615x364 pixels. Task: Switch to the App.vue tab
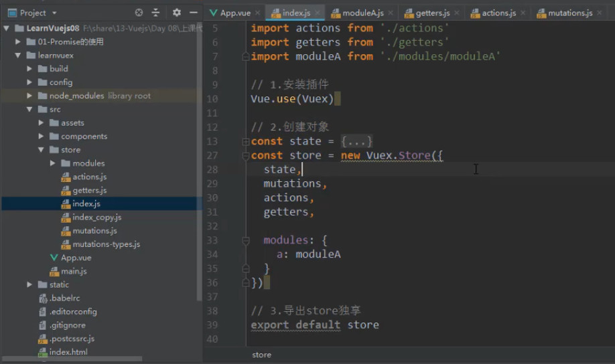(x=235, y=13)
